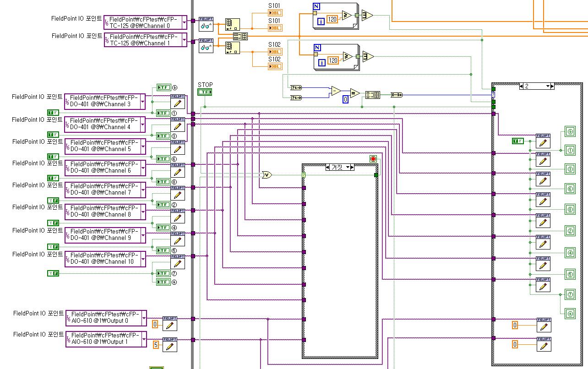This screenshot has height=369, width=588.
Task: Select FieldPoint Read node for TC-125 Channel 1
Action: click(x=206, y=45)
